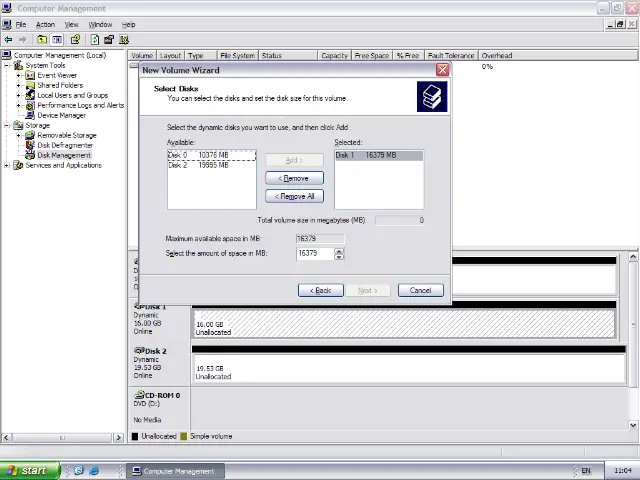Cancel the New Volume Wizard
Screen dimensions: 640x480
pos(420,290)
